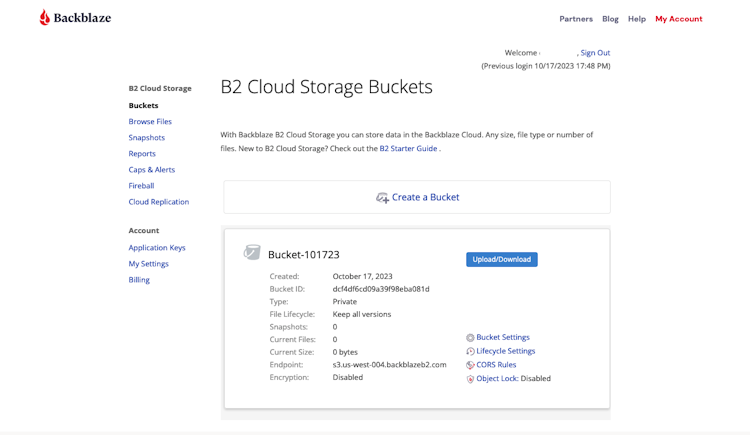Open Snapshots from the sidebar
Viewport: 750px width, 435px height.
pos(147,138)
